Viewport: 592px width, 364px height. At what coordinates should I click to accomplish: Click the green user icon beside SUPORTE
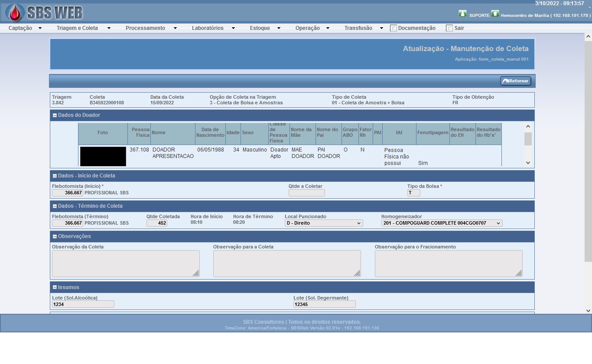(462, 14)
